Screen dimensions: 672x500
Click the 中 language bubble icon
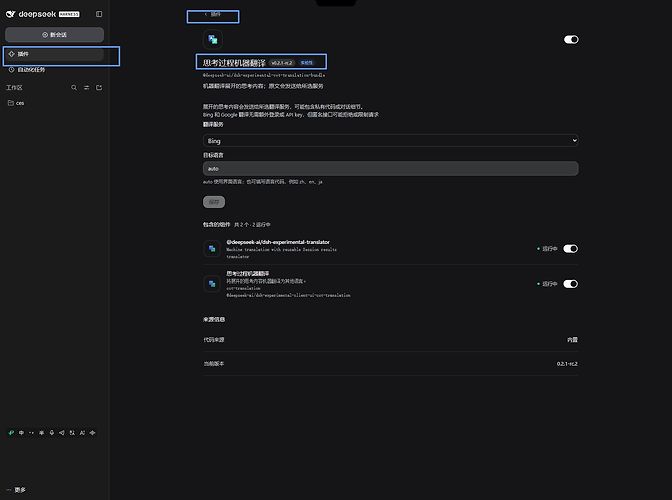(21, 433)
